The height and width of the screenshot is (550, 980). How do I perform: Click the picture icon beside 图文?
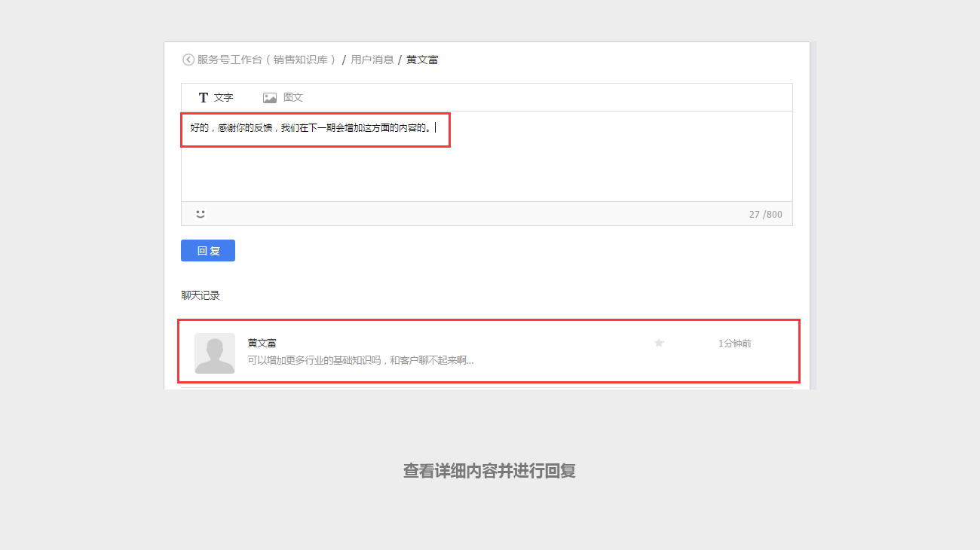(x=269, y=98)
